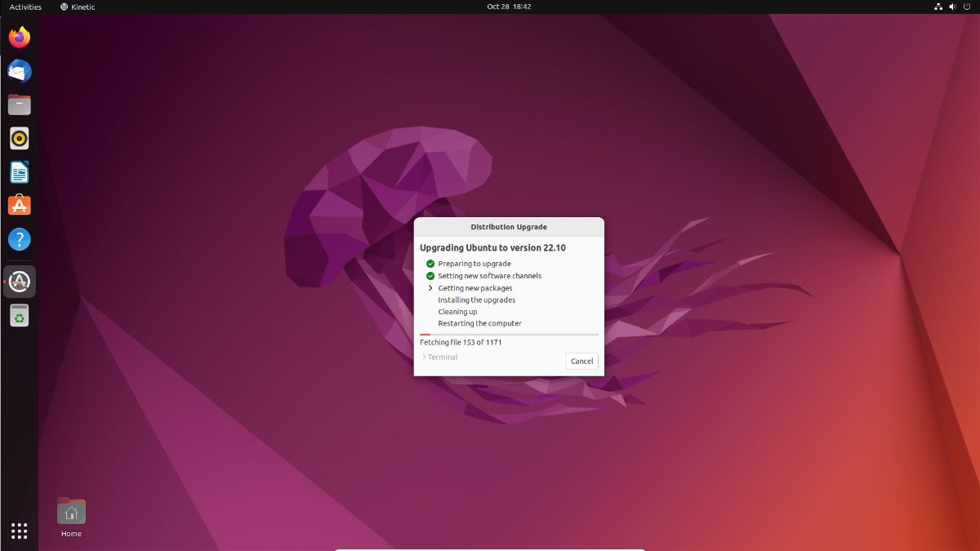The width and height of the screenshot is (980, 551).
Task: Click the Preparing to upgrade green checkmark
Action: pyautogui.click(x=430, y=264)
